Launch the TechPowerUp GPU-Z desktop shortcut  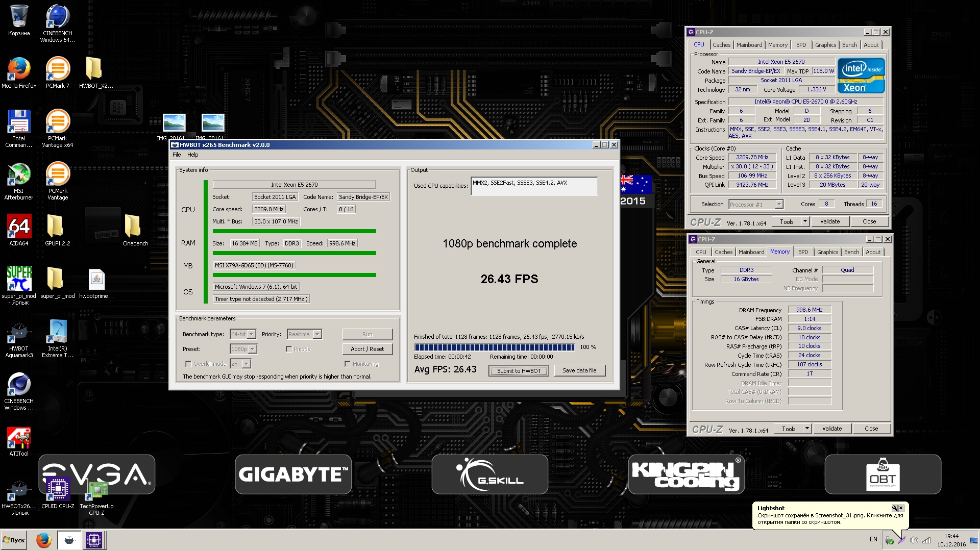click(96, 497)
